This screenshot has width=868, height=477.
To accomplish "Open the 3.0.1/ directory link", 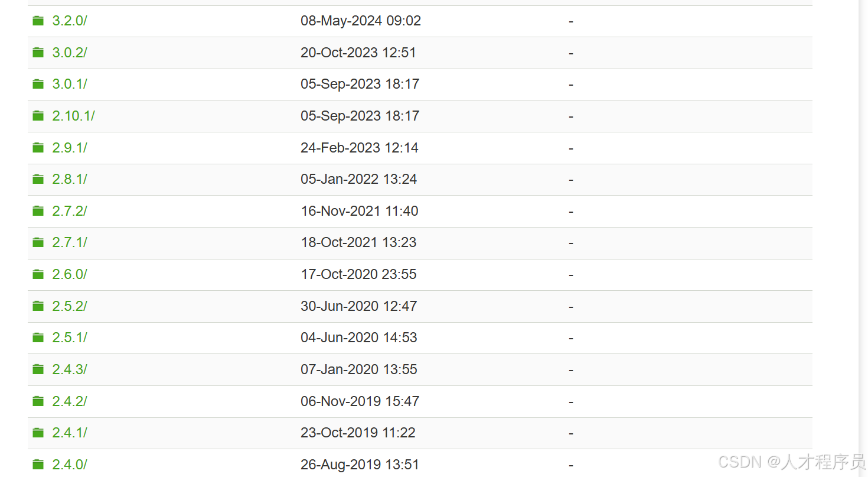I will [x=70, y=84].
